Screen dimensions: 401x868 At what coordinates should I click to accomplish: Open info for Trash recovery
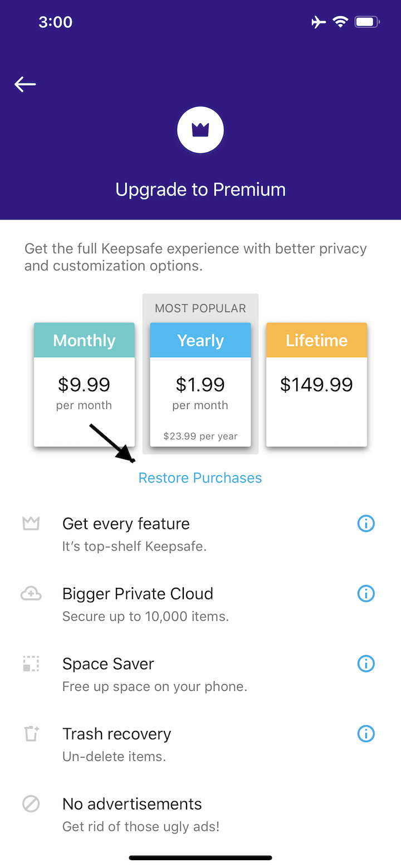tap(366, 734)
